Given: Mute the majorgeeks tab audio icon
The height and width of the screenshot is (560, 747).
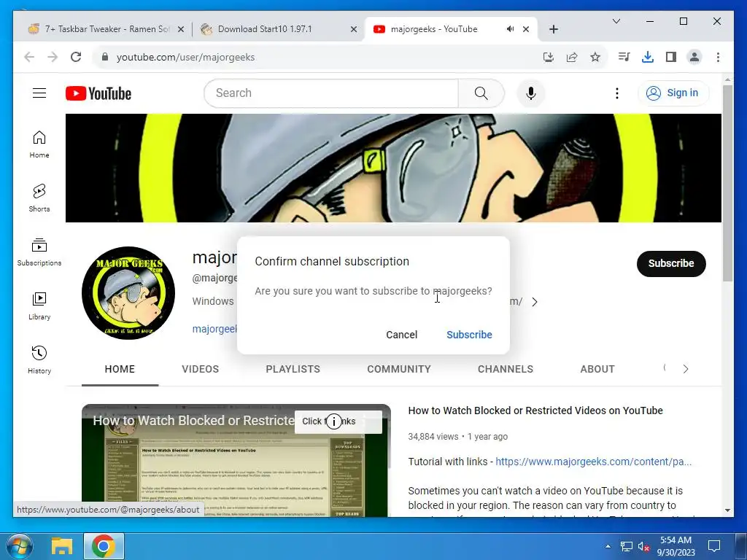Looking at the screenshot, I should coord(510,29).
